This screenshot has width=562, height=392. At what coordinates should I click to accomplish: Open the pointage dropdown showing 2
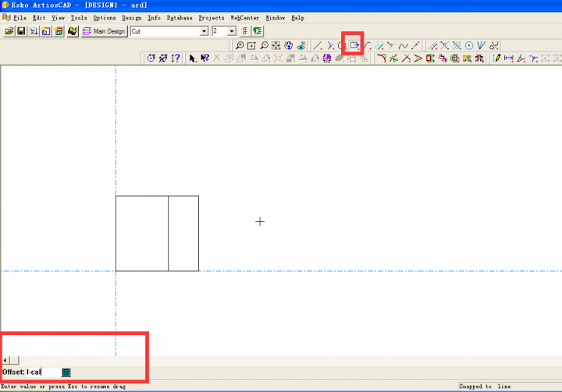pos(233,31)
